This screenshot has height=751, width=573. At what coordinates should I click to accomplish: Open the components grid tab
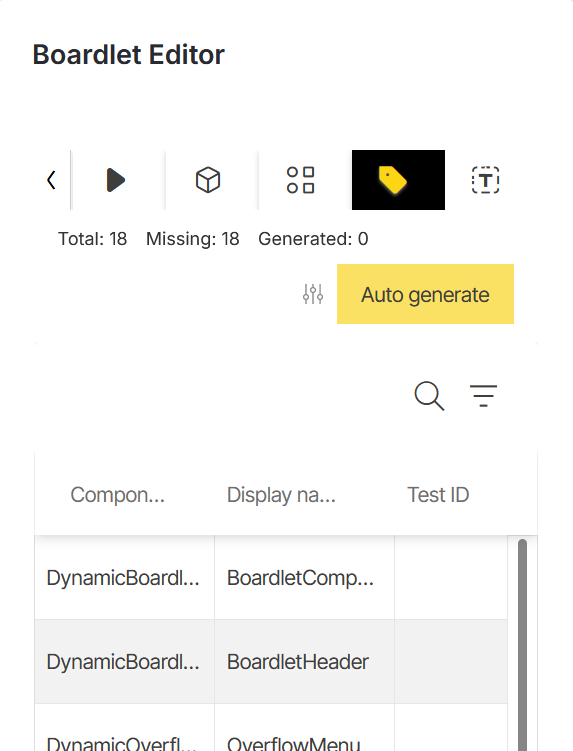pos(301,180)
